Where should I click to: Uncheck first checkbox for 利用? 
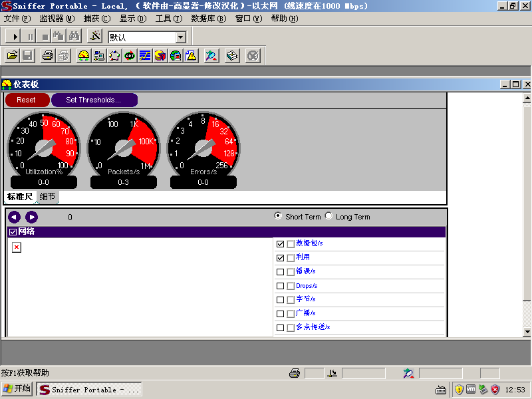coord(280,258)
